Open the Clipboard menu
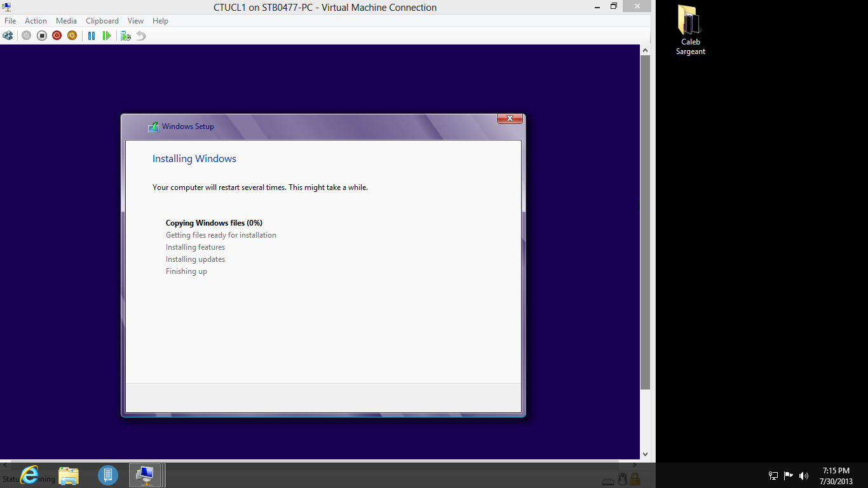The height and width of the screenshot is (488, 868). point(102,21)
